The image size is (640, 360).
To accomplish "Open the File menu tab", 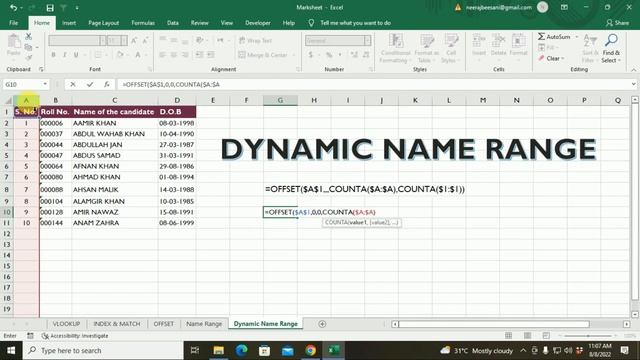I will coord(13,23).
